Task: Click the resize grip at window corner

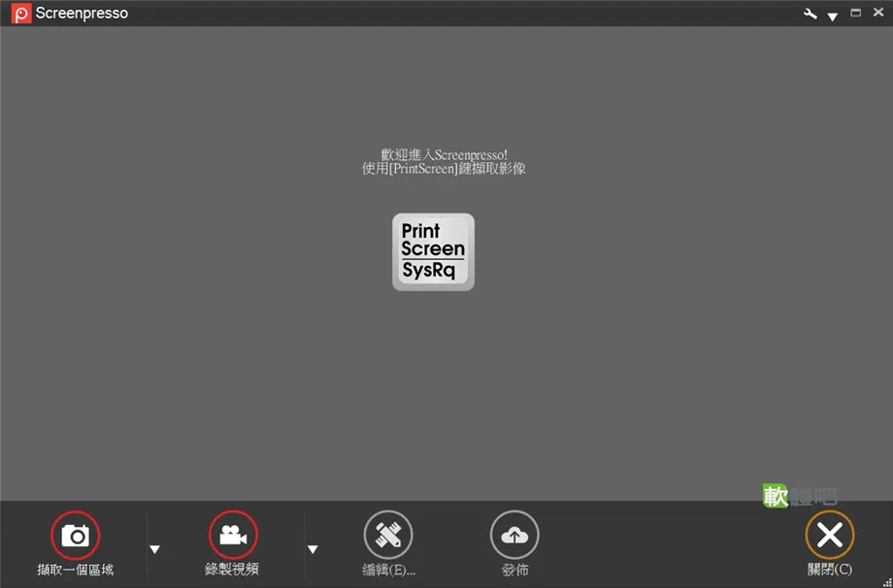Action: pos(887,583)
